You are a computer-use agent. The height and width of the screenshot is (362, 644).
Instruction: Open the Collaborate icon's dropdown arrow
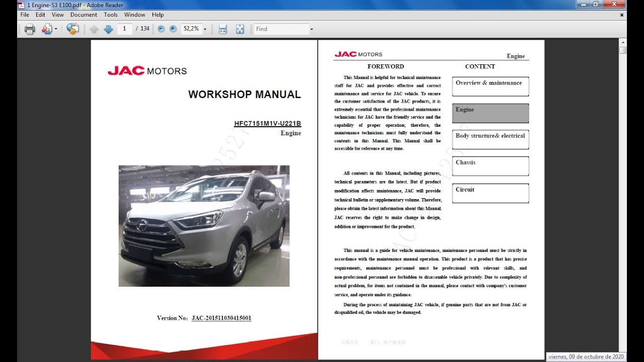(x=56, y=29)
